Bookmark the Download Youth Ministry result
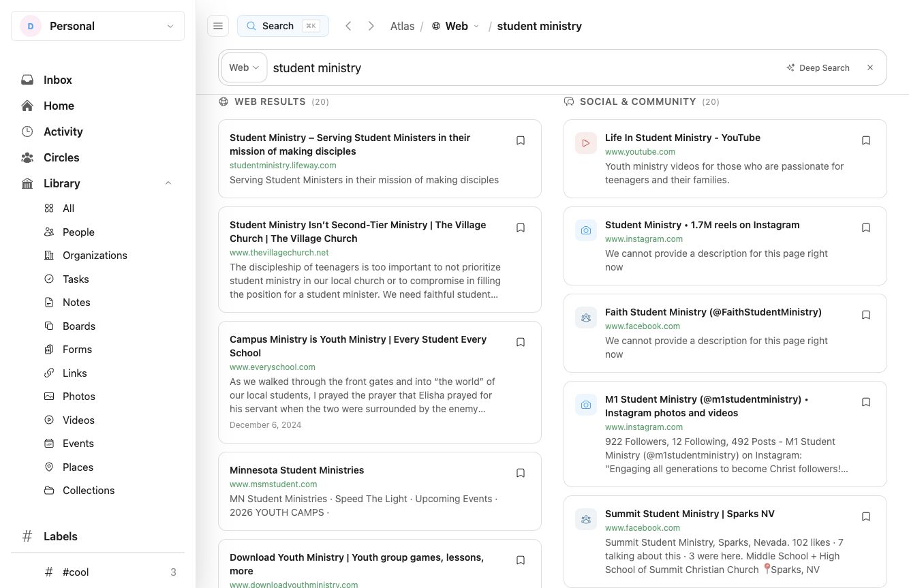Viewport: 909px width, 588px height. [x=521, y=560]
